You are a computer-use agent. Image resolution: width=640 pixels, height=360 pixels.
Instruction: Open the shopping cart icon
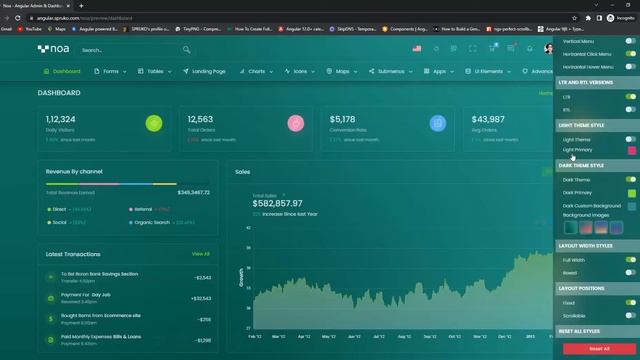[492, 48]
